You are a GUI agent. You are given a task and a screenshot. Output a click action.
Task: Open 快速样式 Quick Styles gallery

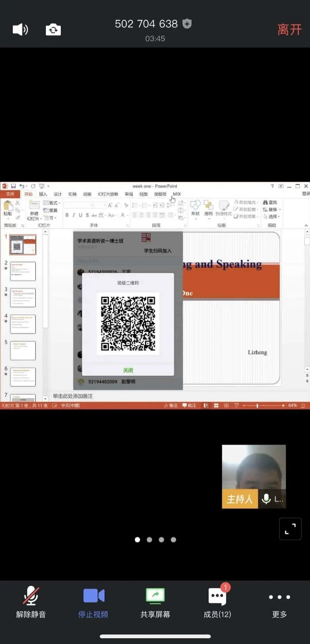tap(224, 208)
